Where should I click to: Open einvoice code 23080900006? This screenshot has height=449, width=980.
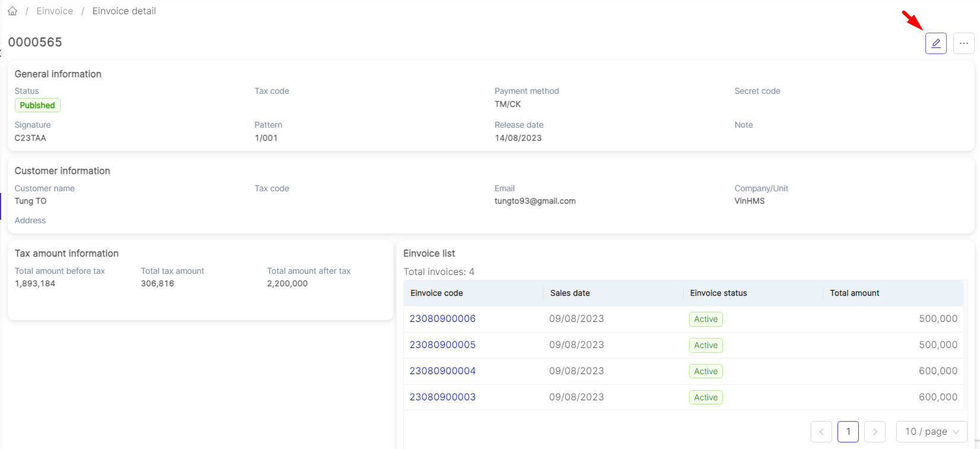[442, 319]
